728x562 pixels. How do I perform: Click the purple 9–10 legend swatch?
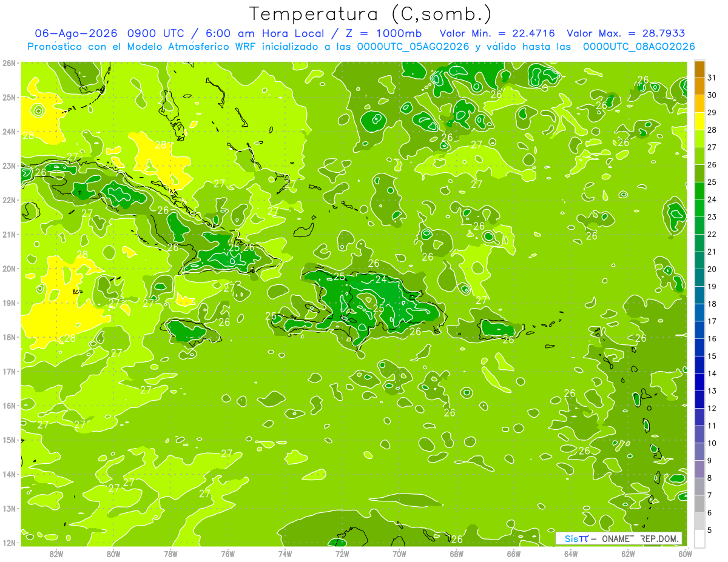pos(699,452)
